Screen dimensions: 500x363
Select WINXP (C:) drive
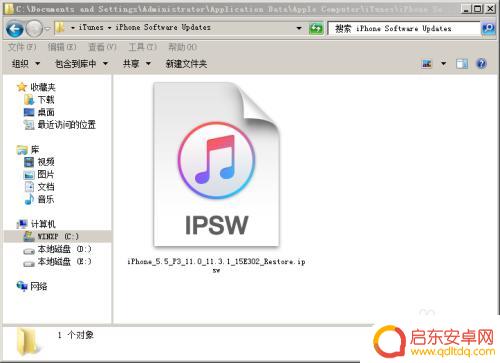click(58, 236)
